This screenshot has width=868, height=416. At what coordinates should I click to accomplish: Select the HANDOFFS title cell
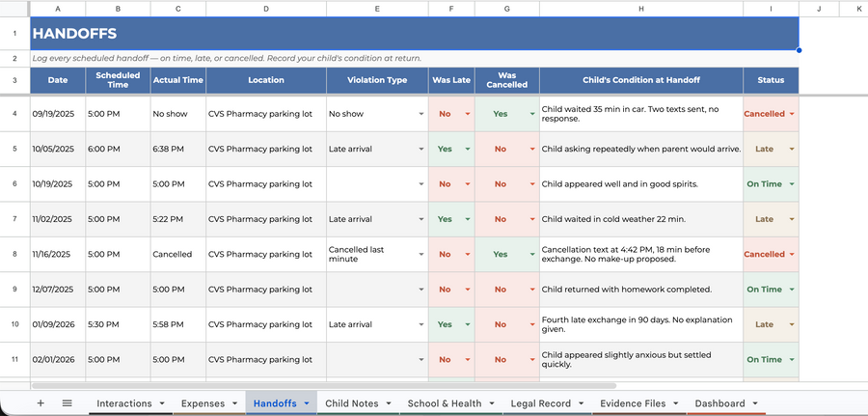tap(414, 33)
